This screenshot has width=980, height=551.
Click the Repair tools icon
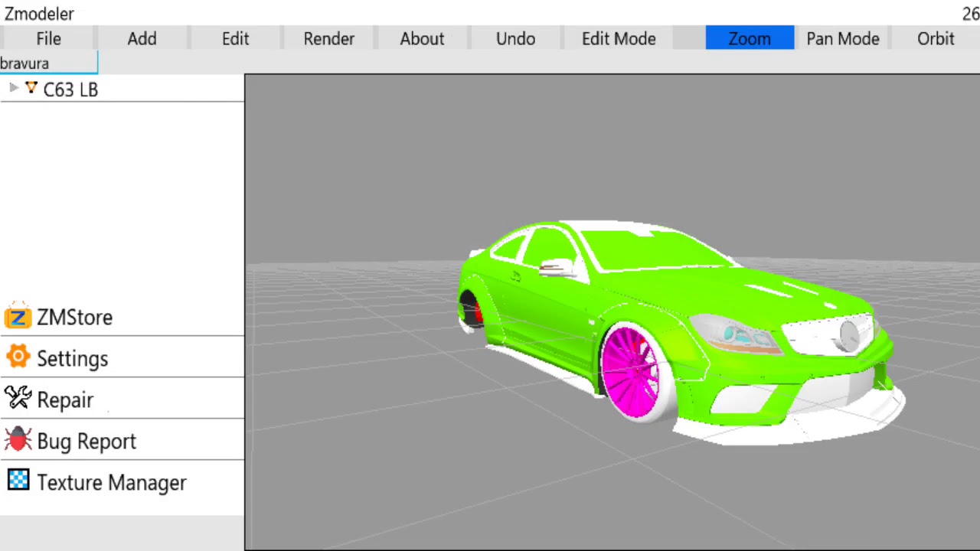click(18, 398)
